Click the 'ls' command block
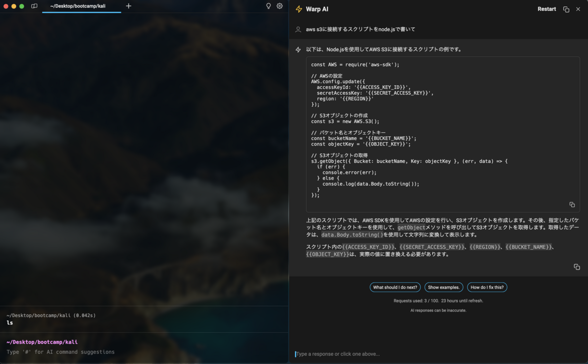 (x=144, y=319)
